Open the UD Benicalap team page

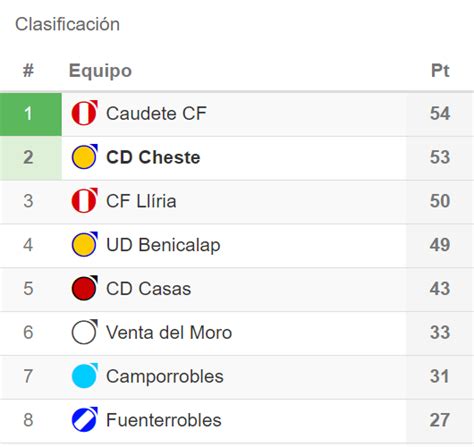click(163, 245)
